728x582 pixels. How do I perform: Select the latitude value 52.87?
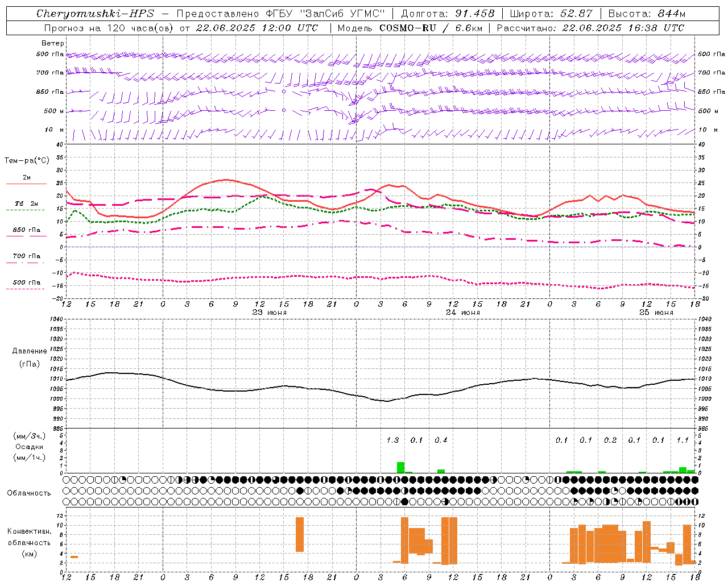click(x=576, y=14)
